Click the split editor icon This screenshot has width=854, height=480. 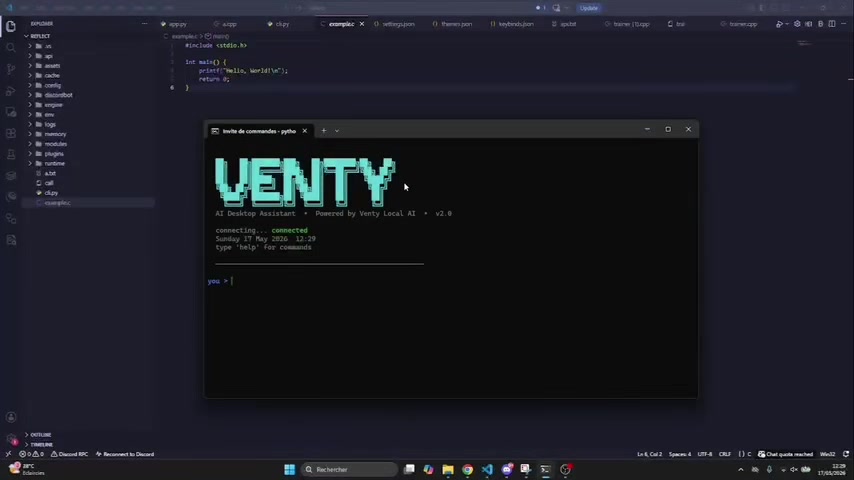point(832,24)
